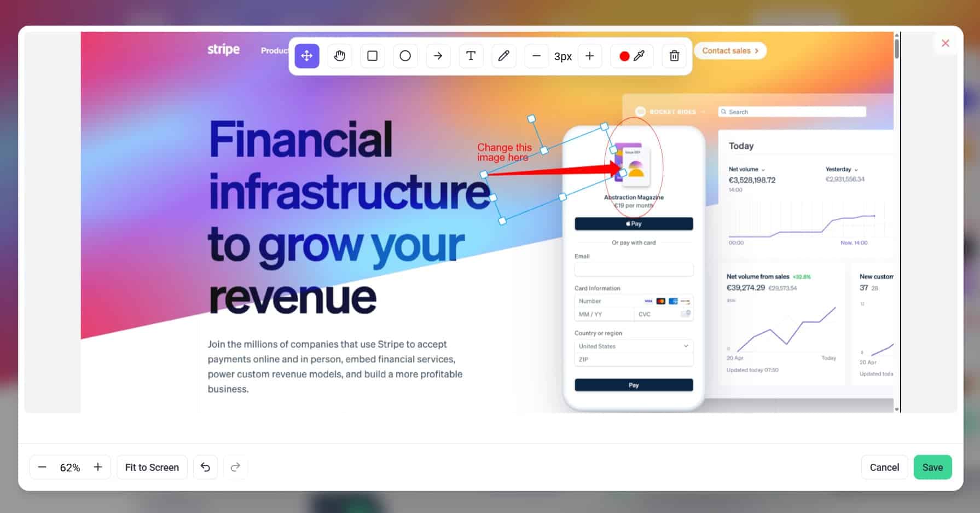Select the Pencil freehand tool
Screen dimensions: 980x513
(x=504, y=56)
